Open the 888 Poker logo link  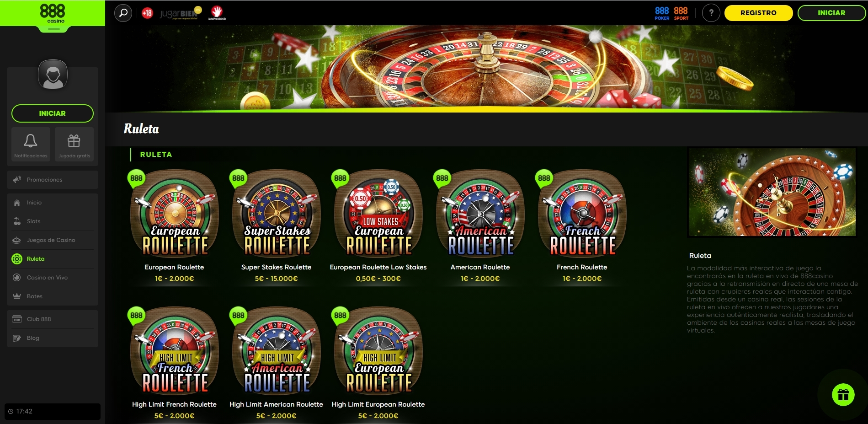(x=661, y=13)
